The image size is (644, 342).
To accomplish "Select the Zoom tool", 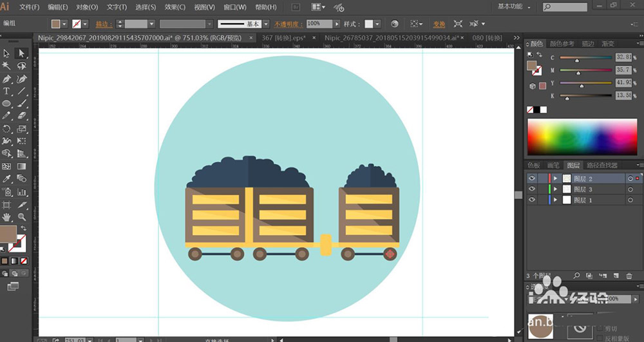I will click(x=21, y=217).
